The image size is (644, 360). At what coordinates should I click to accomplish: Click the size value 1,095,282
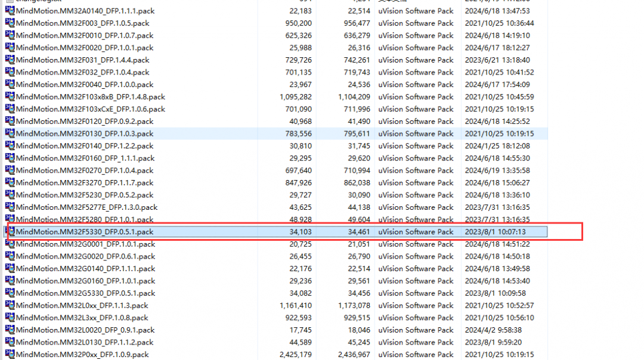(296, 97)
